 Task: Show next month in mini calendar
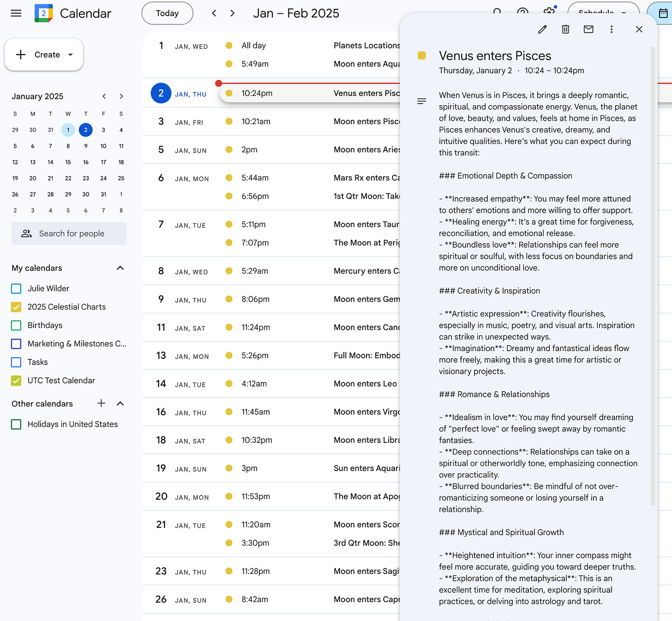click(121, 96)
